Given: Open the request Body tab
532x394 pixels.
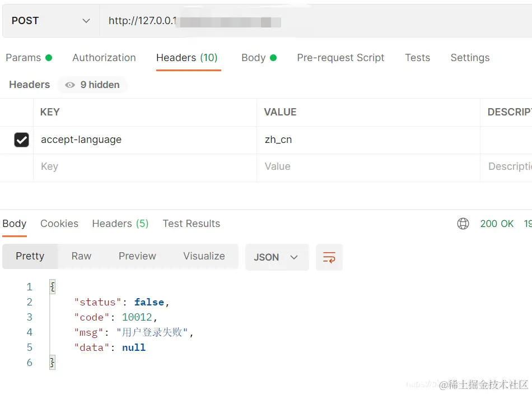Looking at the screenshot, I should (259, 58).
